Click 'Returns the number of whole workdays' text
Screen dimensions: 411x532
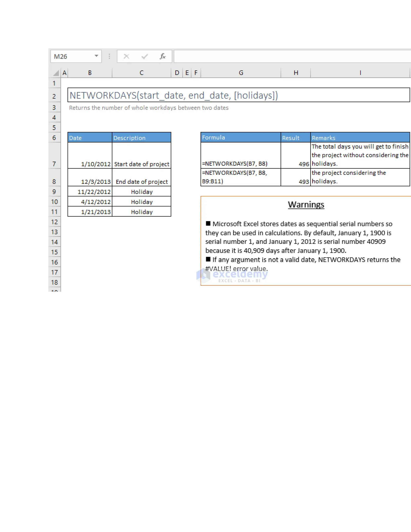click(x=149, y=108)
